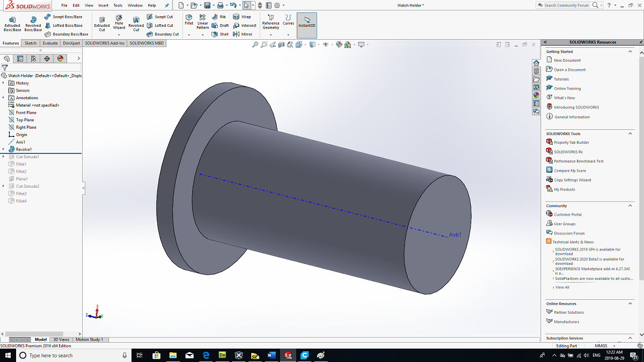
Task: Click the Save icon in the top toolbar
Action: coord(207,5)
